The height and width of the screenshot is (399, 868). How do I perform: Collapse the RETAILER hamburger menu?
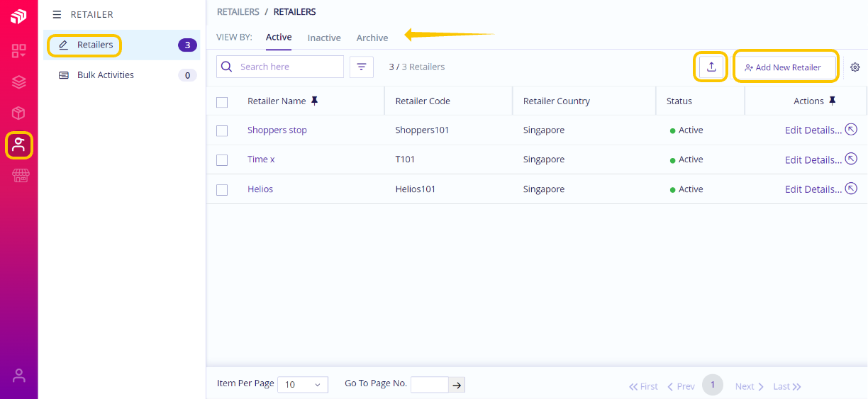click(x=57, y=14)
